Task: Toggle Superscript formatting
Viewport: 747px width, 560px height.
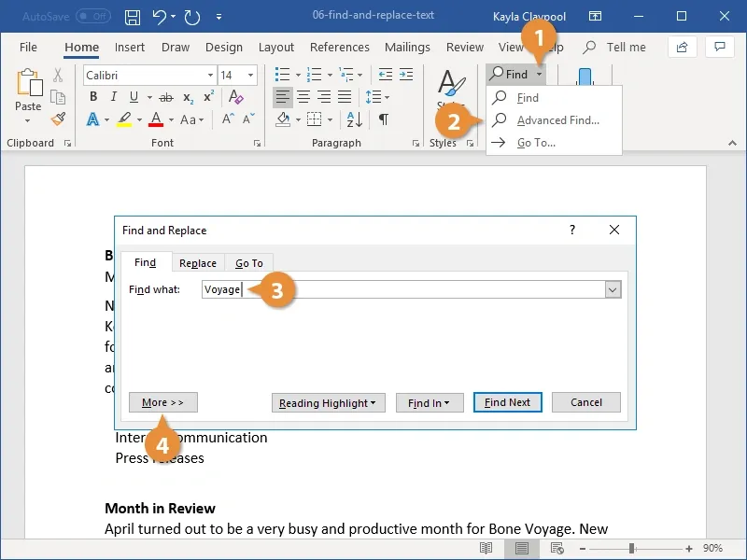Action: 208,97
